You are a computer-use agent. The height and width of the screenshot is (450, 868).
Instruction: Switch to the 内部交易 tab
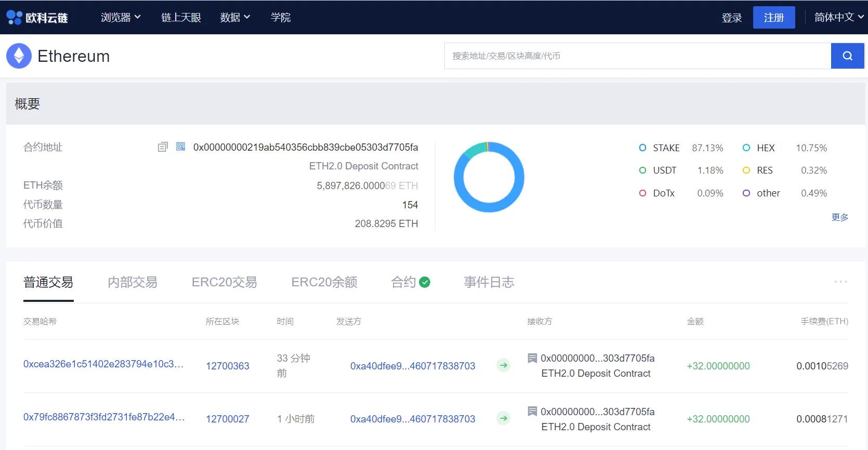point(133,282)
